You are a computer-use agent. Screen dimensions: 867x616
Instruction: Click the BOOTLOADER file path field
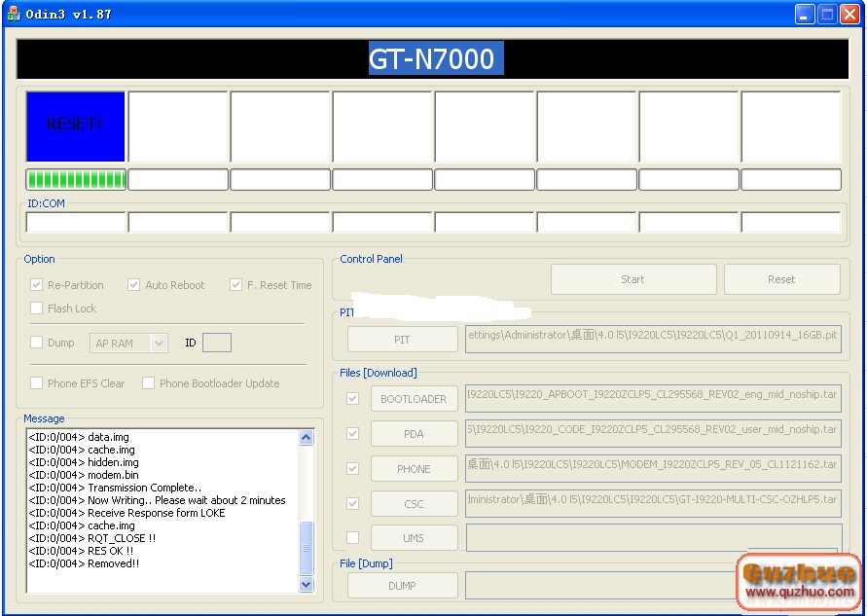(x=653, y=399)
